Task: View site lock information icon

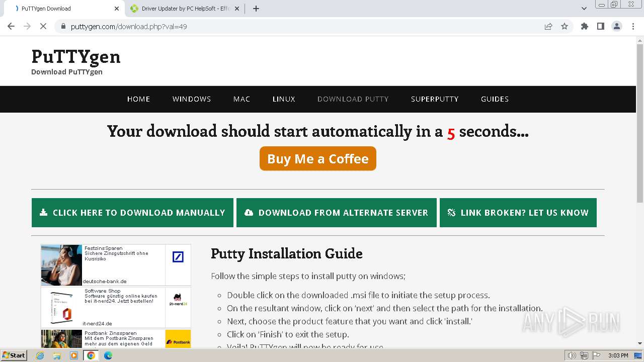Action: pyautogui.click(x=63, y=26)
